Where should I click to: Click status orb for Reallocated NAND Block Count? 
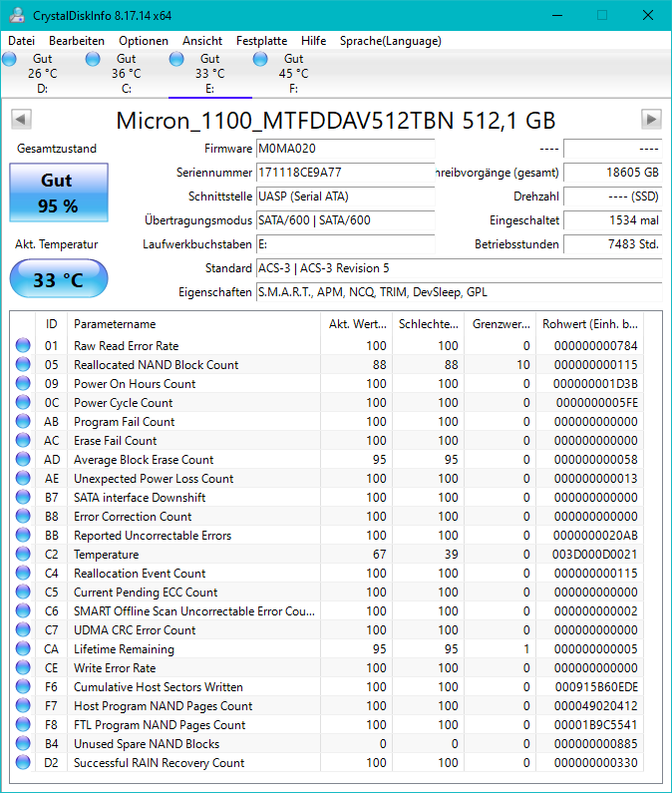coord(23,365)
